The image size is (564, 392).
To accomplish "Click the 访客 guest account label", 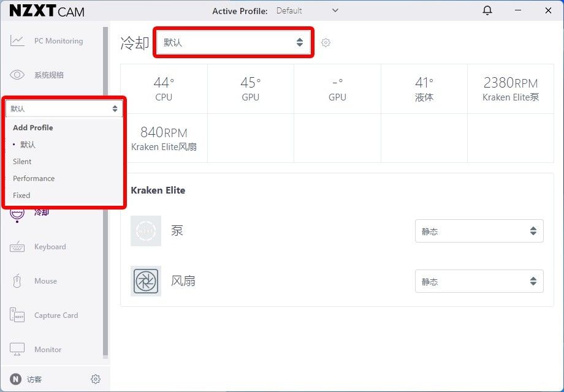I will 34,379.
